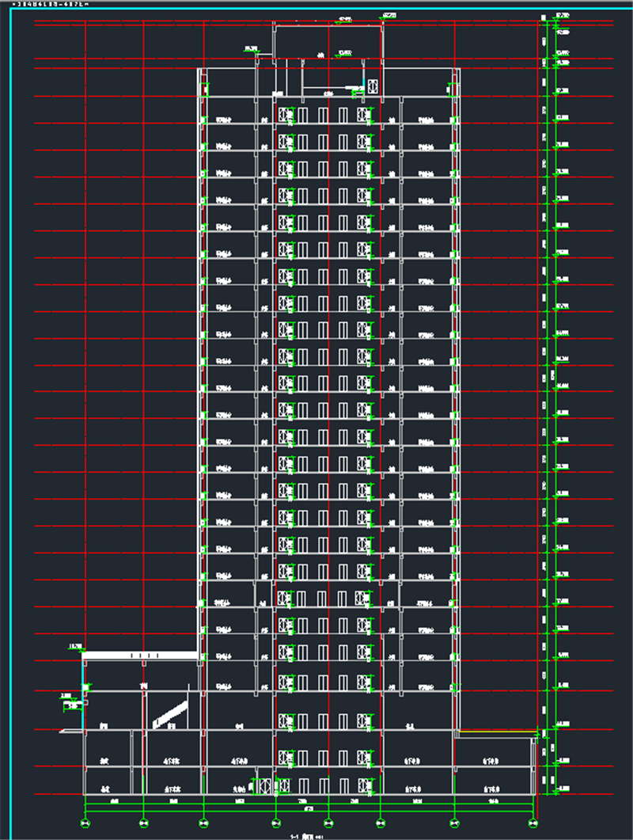Click the rightmost grid axis bubble at bottom

(535, 821)
